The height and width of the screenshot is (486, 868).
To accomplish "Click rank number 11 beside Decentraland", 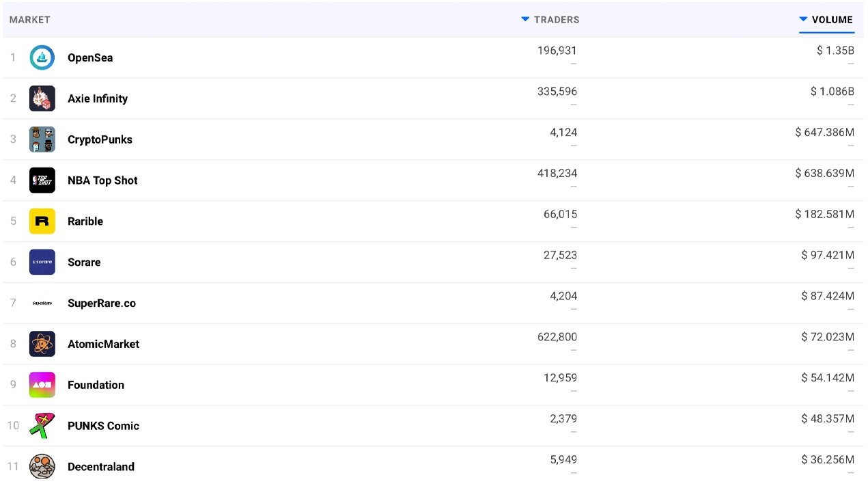I will tap(13, 467).
